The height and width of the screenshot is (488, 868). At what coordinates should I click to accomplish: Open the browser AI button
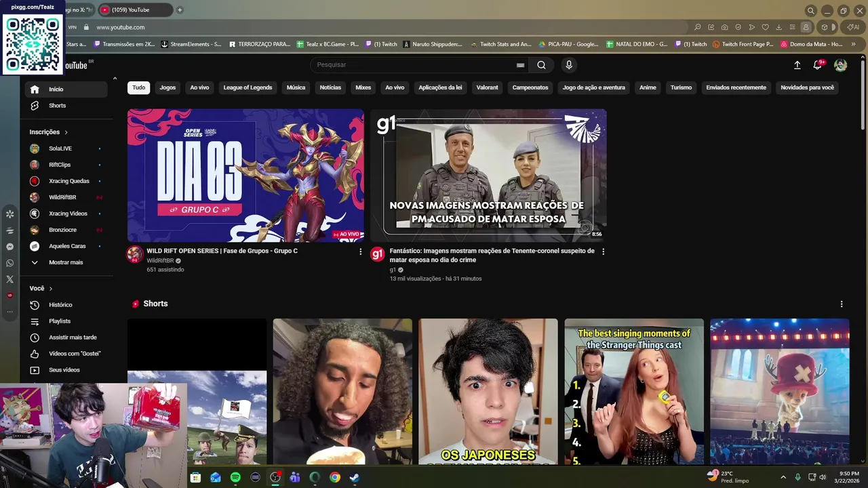[853, 27]
